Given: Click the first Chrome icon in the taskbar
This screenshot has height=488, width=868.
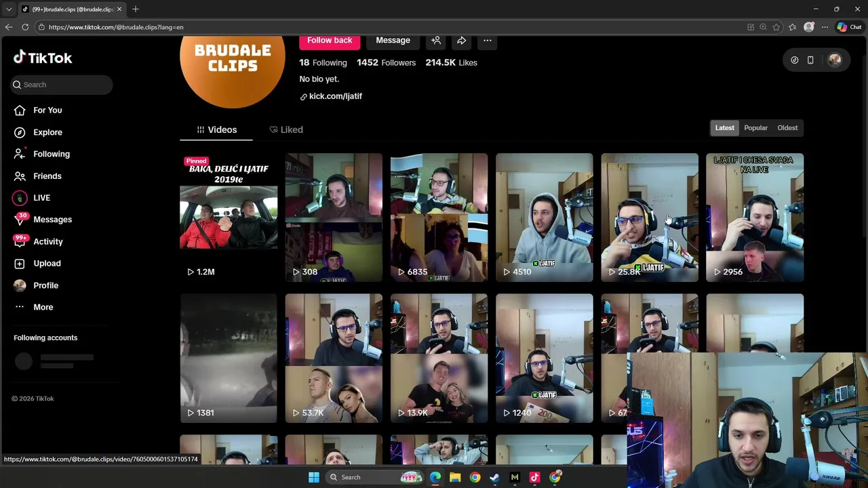Looking at the screenshot, I should click(475, 477).
